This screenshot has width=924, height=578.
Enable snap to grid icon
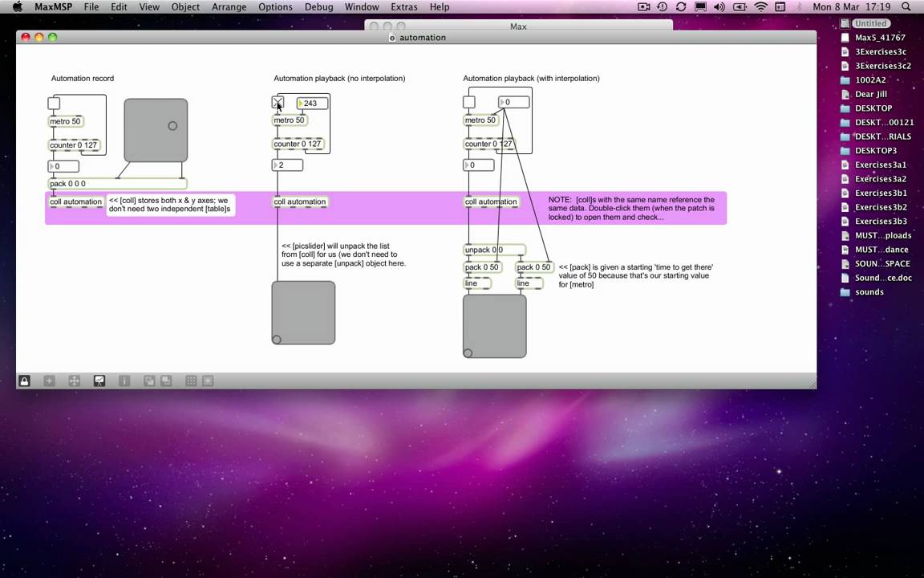tap(208, 381)
